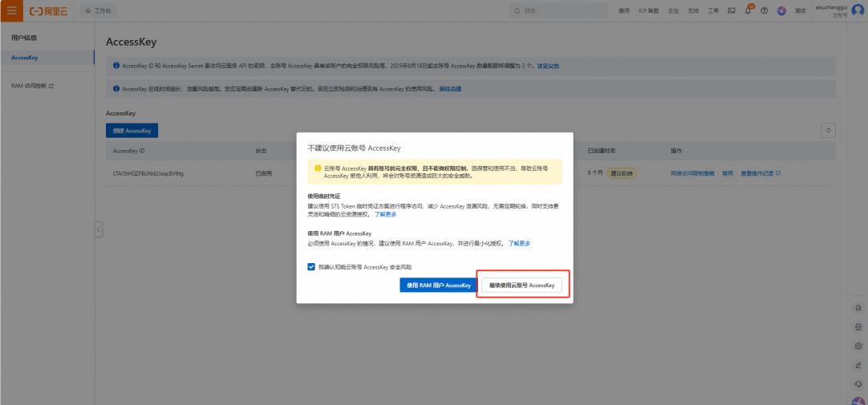
Task: Click the 建议轮转 tag
Action: (x=621, y=173)
